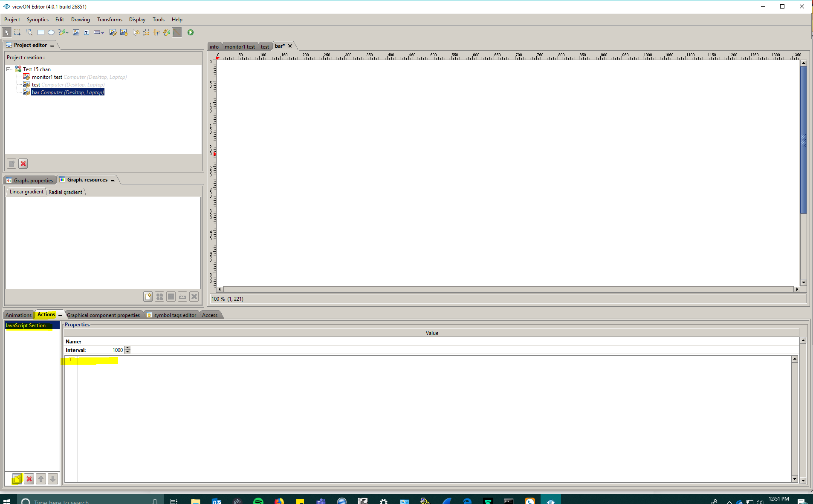Move the selected action up with arrow button
Viewport: 813px width, 504px height.
click(x=41, y=479)
